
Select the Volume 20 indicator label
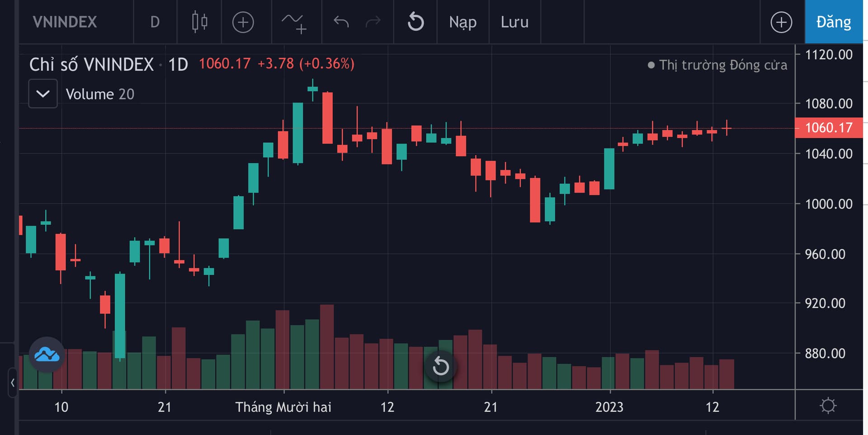(100, 94)
